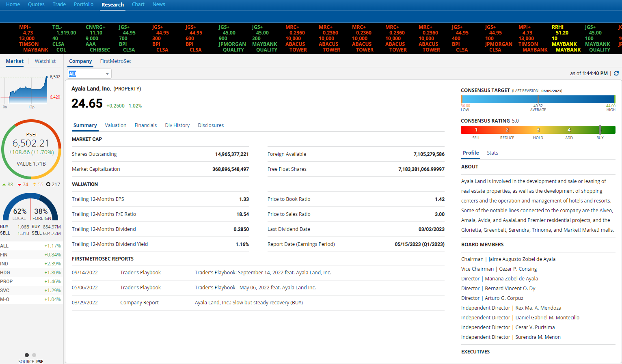Go to second carousel page dot
This screenshot has height=364, width=622.
pyautogui.click(x=34, y=355)
